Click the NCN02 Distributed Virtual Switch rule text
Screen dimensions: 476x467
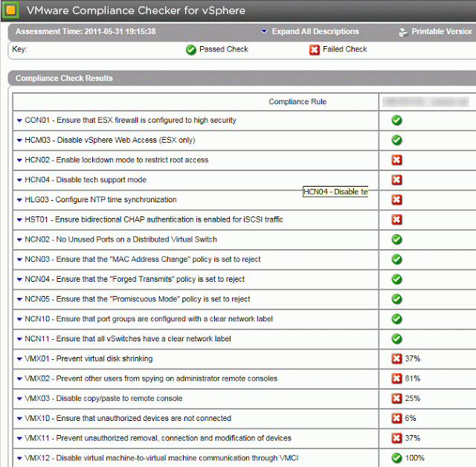pos(120,239)
